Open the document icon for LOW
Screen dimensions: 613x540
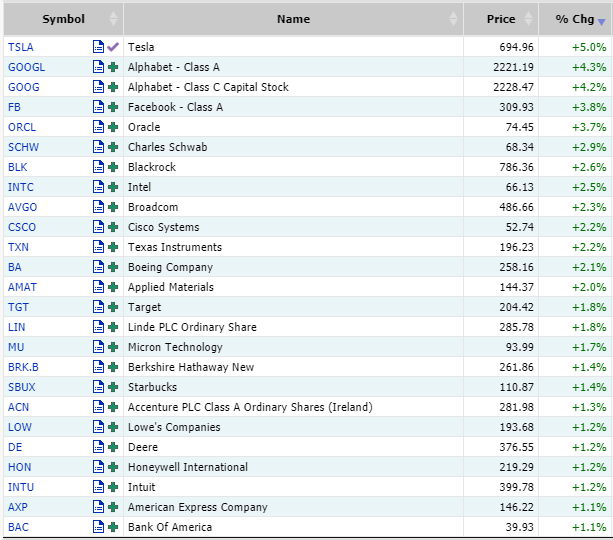(98, 427)
